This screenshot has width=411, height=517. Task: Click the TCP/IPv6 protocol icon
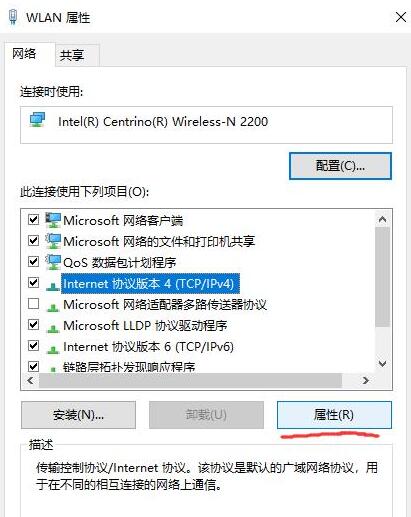pos(53,349)
